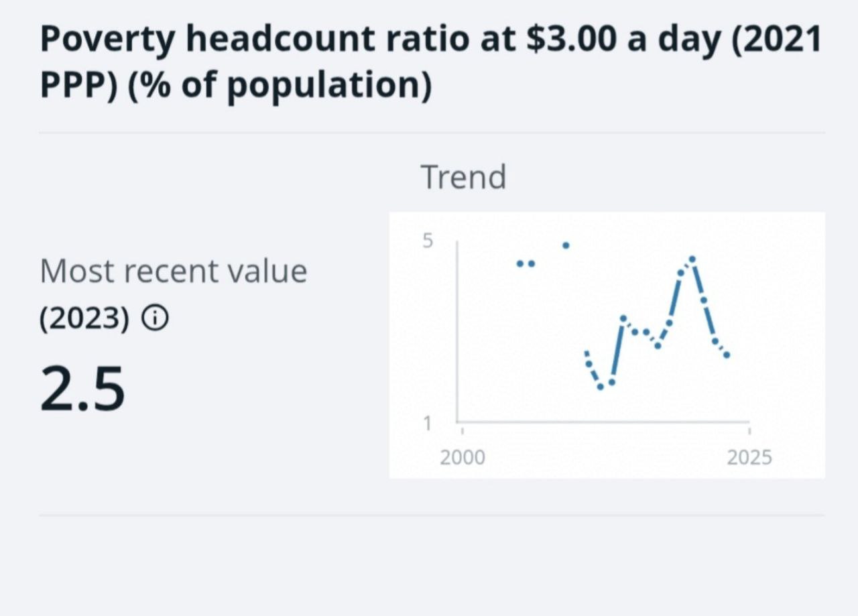Click the y-axis label 1
Image resolution: width=858 pixels, height=616 pixels.
428,423
